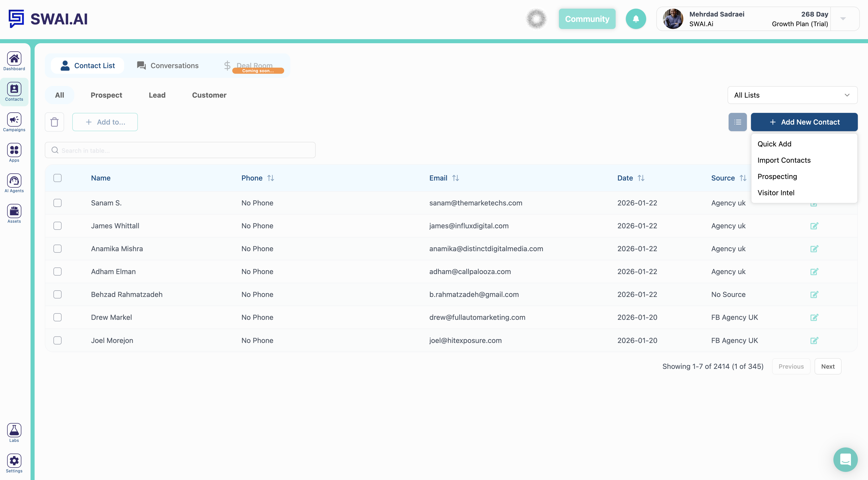Open the Dashboard from the sidebar
This screenshot has height=480, width=868.
(x=14, y=61)
